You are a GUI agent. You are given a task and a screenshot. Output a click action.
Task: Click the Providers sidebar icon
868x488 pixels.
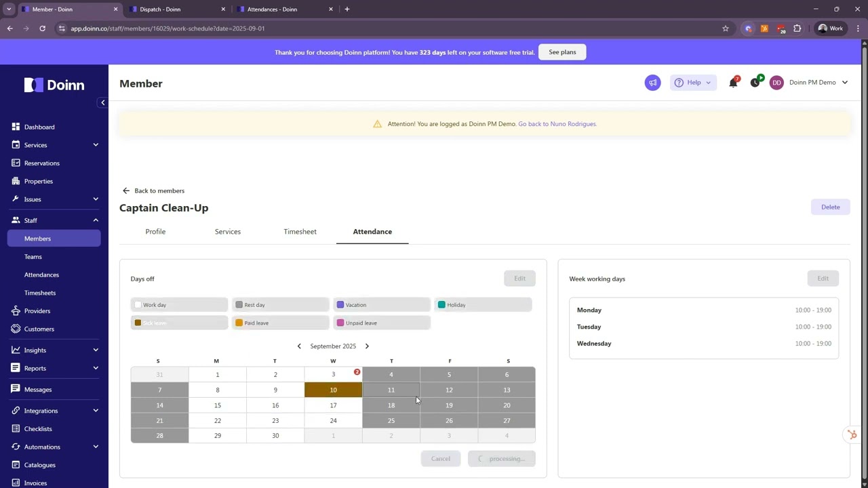pyautogui.click(x=16, y=310)
